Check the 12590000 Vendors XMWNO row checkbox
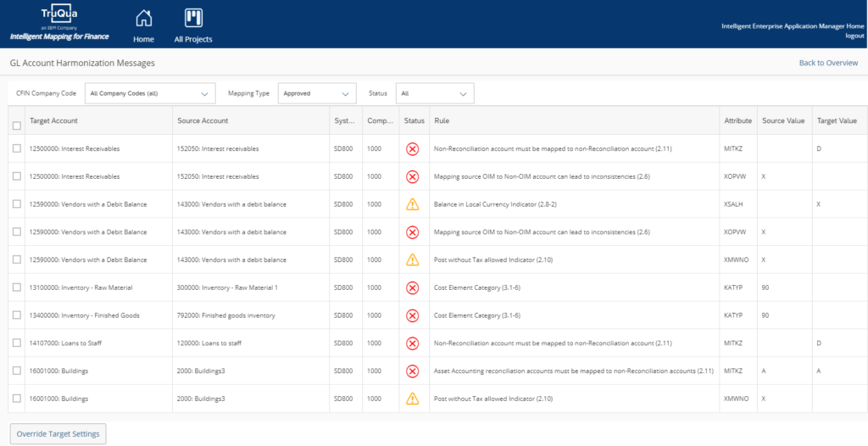 coord(17,259)
